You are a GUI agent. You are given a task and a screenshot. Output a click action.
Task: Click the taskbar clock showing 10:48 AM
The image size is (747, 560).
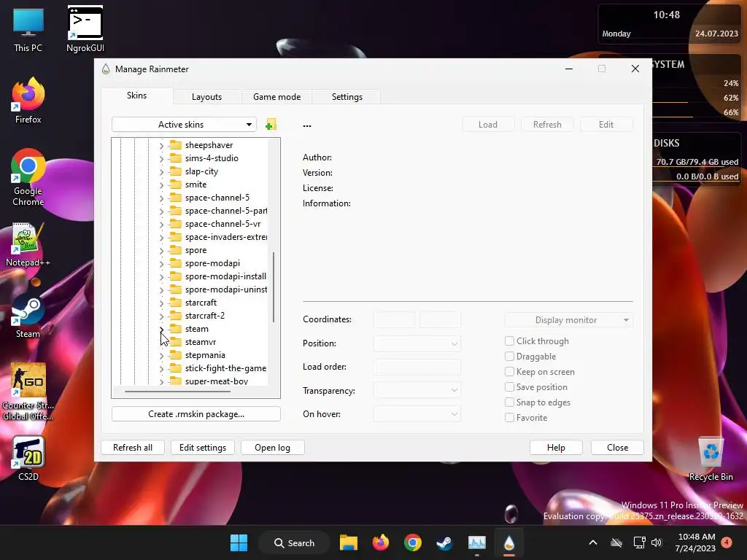tap(695, 542)
